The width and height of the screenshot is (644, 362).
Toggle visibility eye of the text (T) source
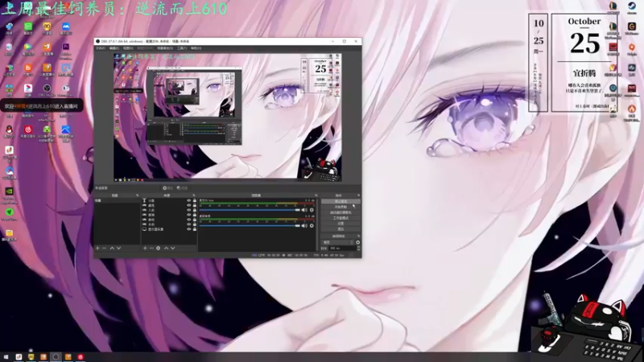click(189, 200)
